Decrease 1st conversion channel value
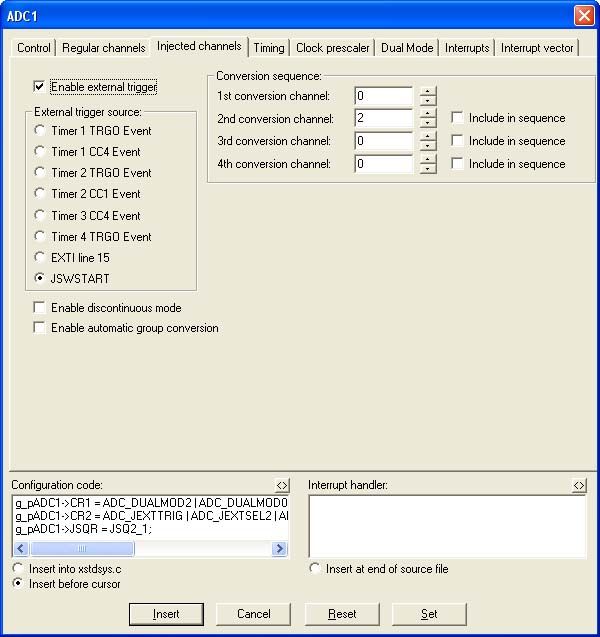This screenshot has height=637, width=600. point(428,100)
